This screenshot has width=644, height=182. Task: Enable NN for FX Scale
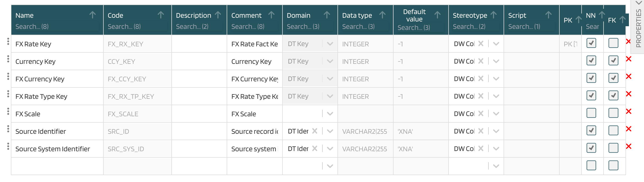pos(591,113)
